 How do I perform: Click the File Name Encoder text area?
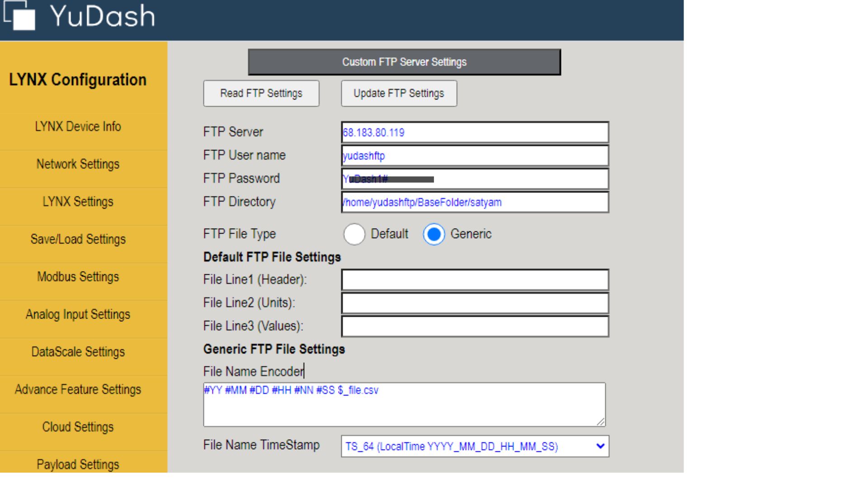tap(404, 404)
